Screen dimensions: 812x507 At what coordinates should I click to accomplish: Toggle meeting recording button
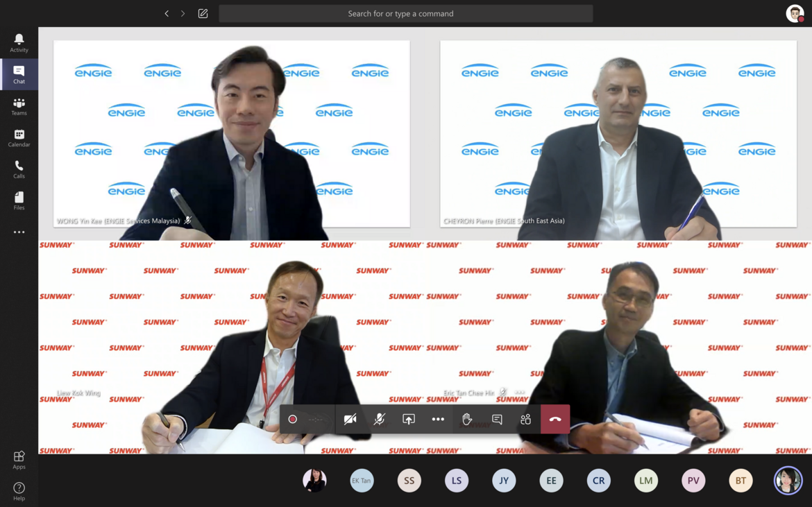coord(293,419)
